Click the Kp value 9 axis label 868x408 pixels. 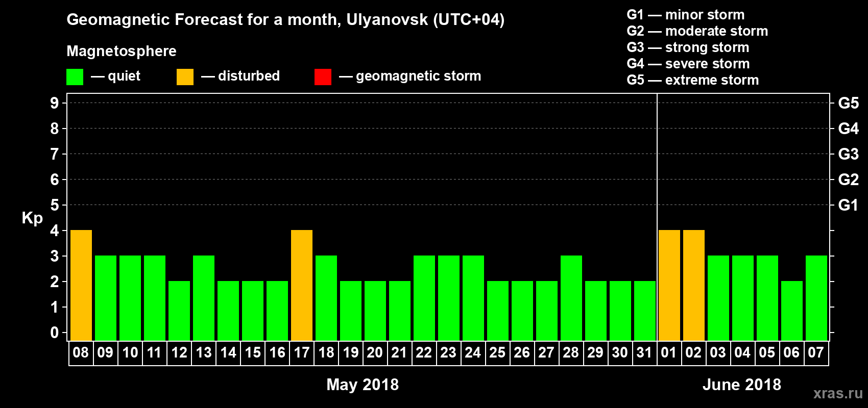55,103
